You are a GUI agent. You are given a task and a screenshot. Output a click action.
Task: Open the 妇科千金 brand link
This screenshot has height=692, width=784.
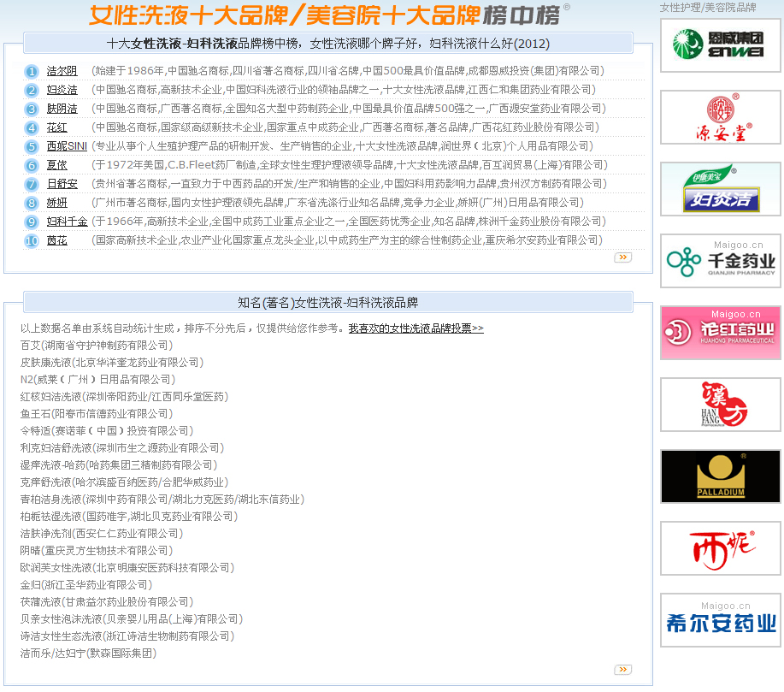[67, 222]
